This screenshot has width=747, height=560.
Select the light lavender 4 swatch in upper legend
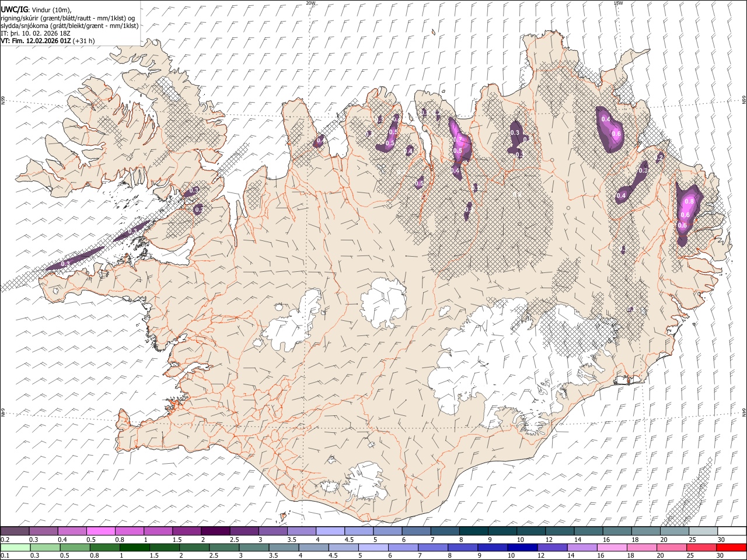pyautogui.click(x=330, y=531)
